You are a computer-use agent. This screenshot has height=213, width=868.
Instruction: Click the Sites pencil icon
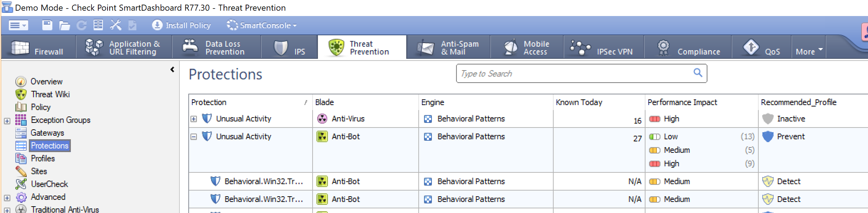21,171
